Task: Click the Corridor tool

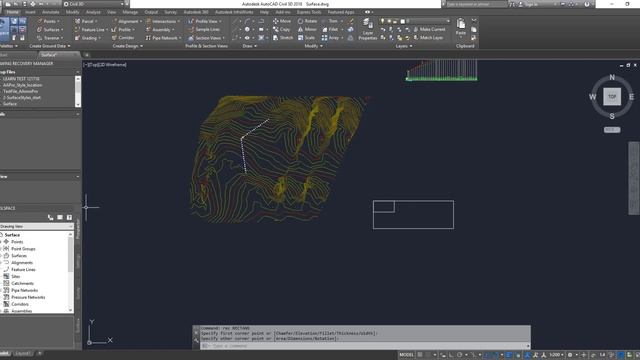Action: [123, 38]
